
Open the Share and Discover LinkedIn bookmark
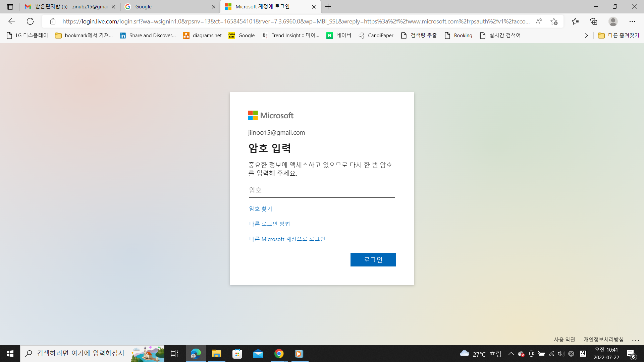[148, 36]
